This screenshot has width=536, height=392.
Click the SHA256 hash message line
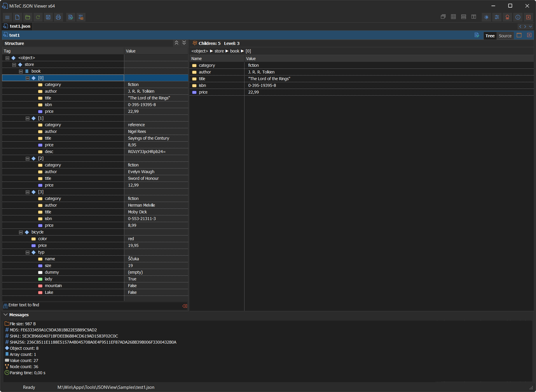91,342
